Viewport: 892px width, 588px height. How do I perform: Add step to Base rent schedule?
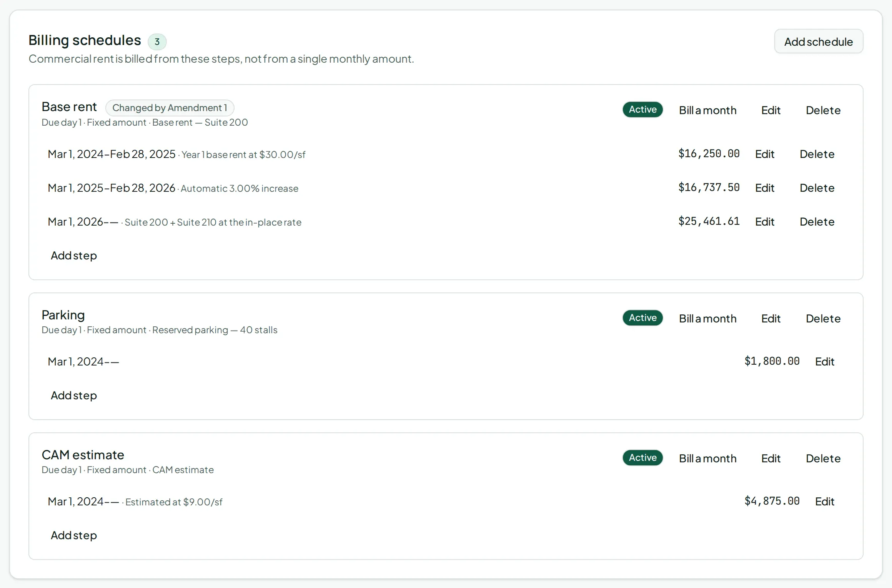(74, 256)
